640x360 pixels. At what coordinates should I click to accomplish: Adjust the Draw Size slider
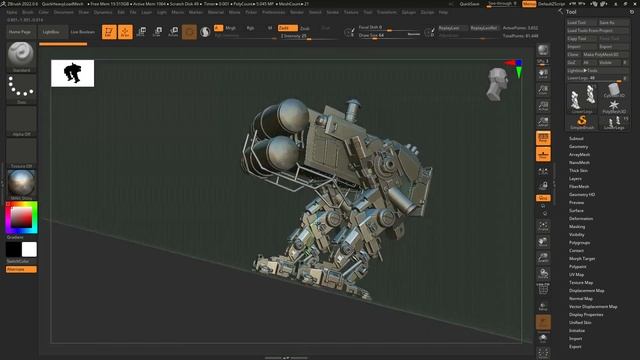[x=389, y=36]
